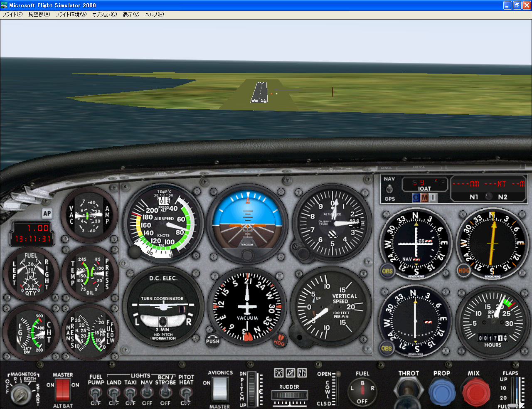Screen dimensions: 532x409
Task: Toggle the NAV/GPS selector switch
Action: click(389, 189)
